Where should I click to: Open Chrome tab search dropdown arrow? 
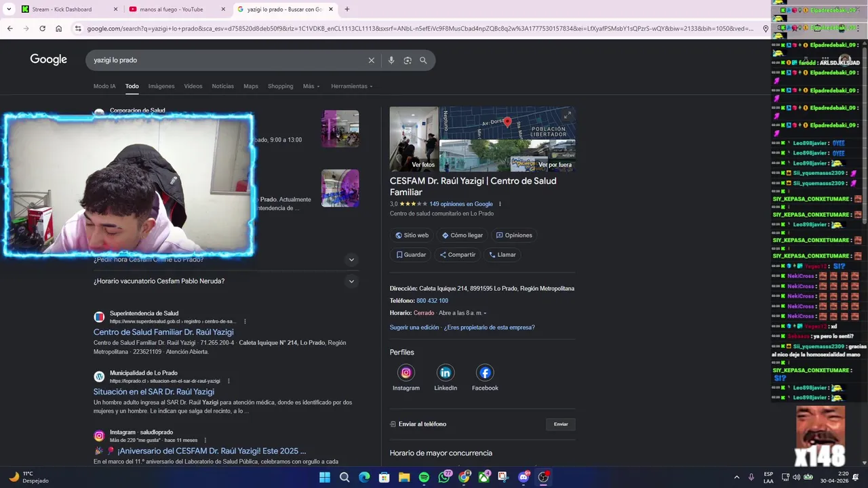(x=9, y=9)
